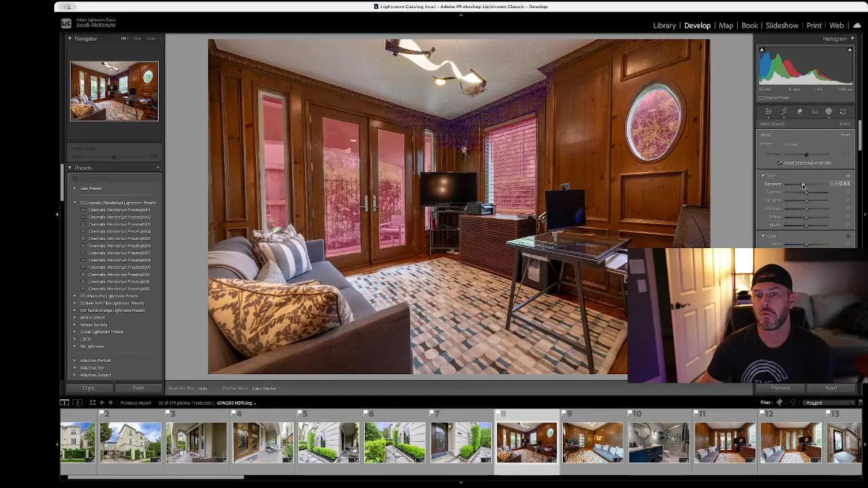The width and height of the screenshot is (868, 488).
Task: Toggle Tone section visibility eye
Action: click(848, 176)
